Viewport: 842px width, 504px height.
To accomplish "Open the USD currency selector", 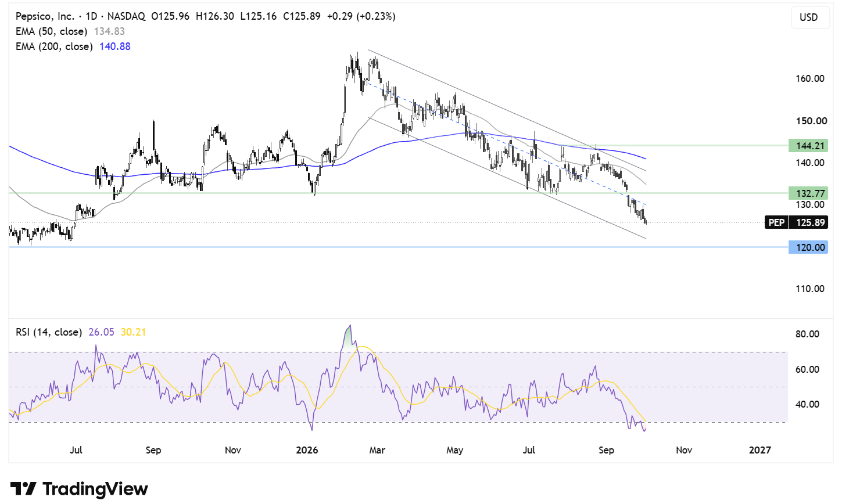I will (x=809, y=17).
